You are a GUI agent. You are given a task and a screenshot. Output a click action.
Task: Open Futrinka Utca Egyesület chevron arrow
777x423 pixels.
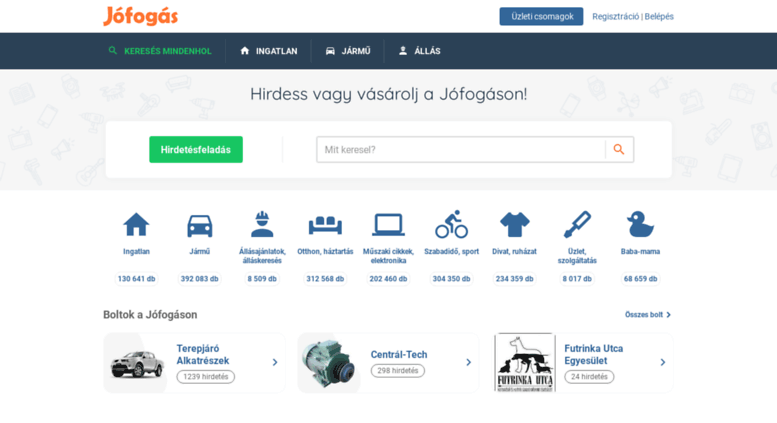663,363
